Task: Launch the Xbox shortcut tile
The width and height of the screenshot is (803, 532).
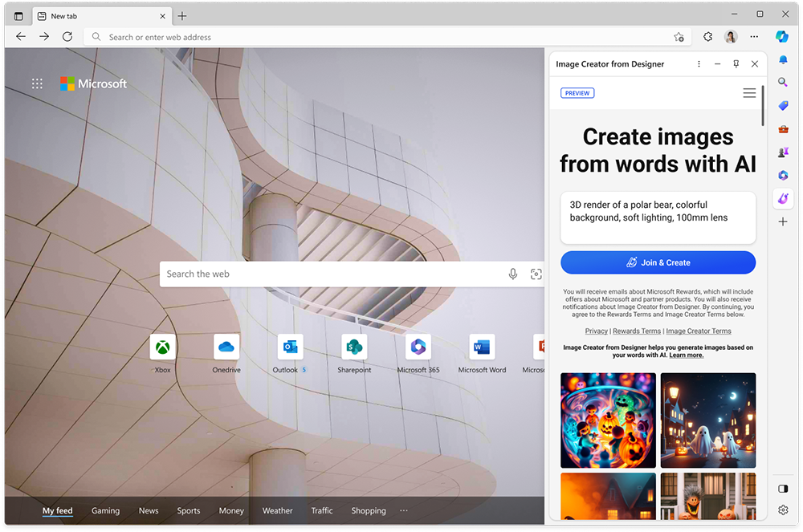Action: coord(162,347)
